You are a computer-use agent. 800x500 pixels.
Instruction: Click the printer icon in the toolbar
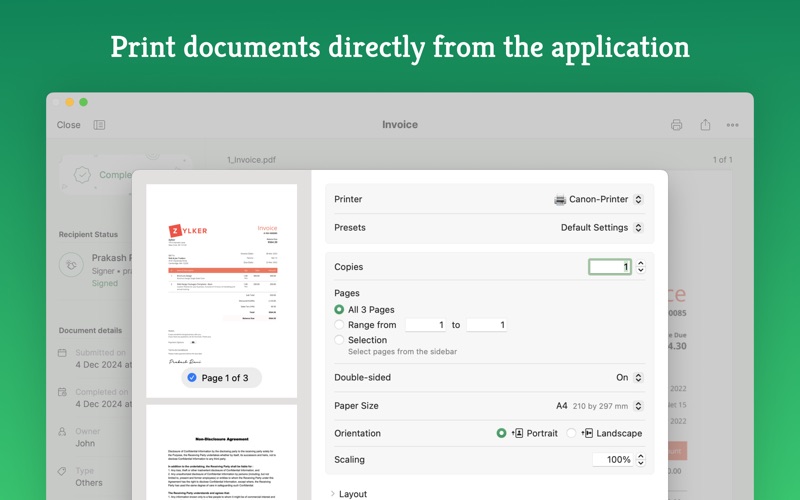[677, 125]
